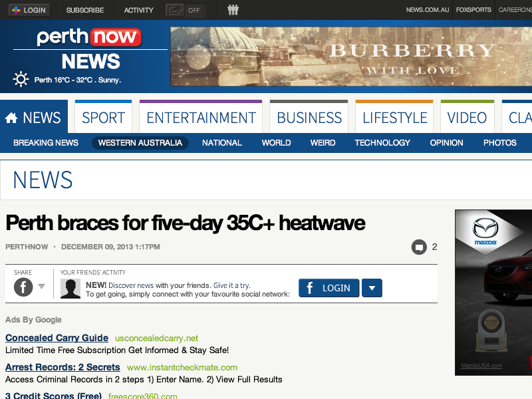
Task: Select Western Australia in the sub-navigation
Action: pos(140,143)
